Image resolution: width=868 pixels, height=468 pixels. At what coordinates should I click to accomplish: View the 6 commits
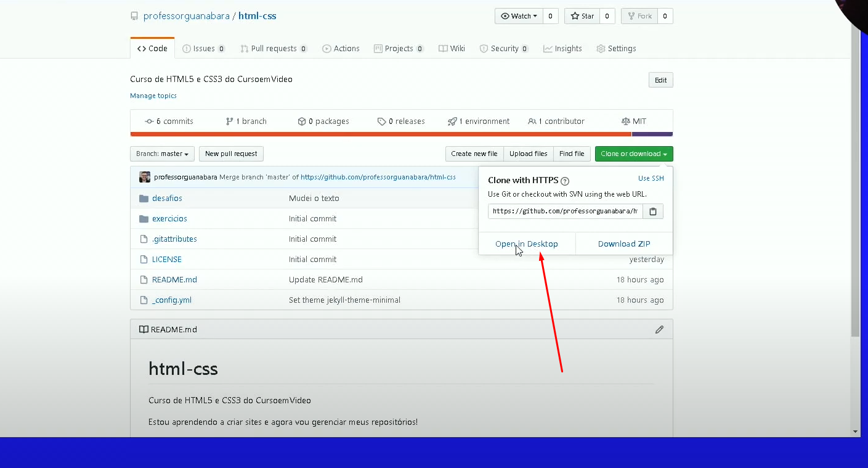tap(169, 121)
